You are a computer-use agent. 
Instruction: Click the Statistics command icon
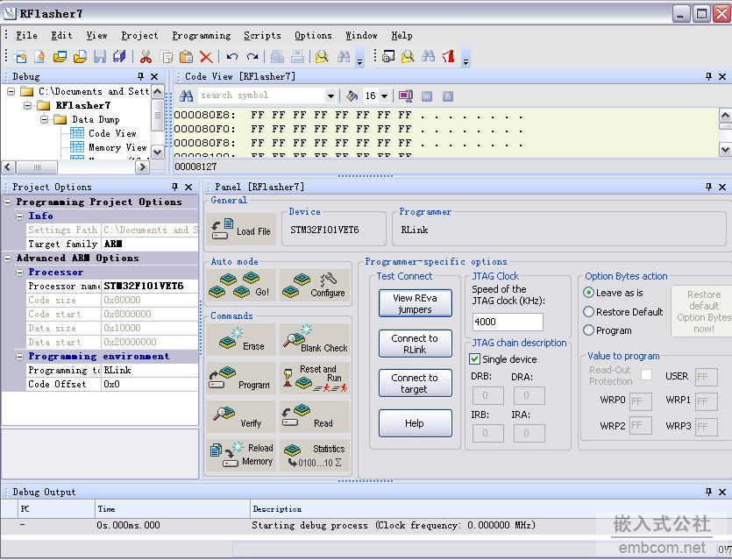pyautogui.click(x=315, y=455)
